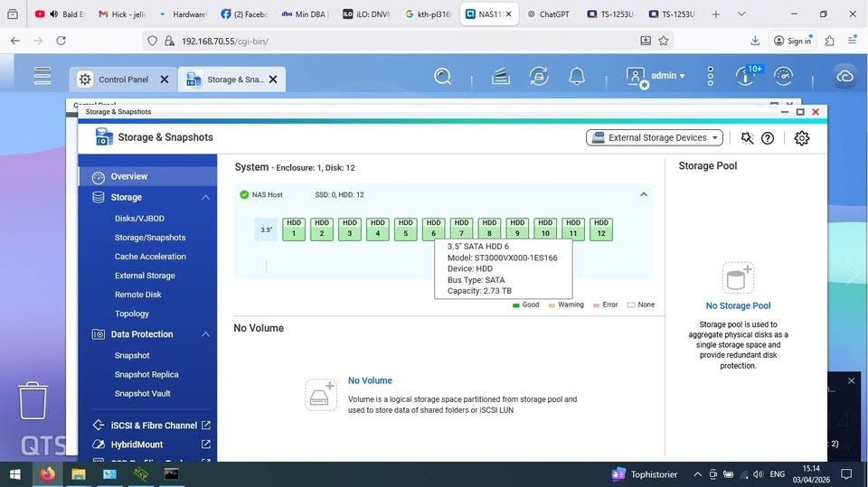Open the QTS Recycle Bin desktop icon
This screenshot has height=487, width=868.
[x=33, y=400]
